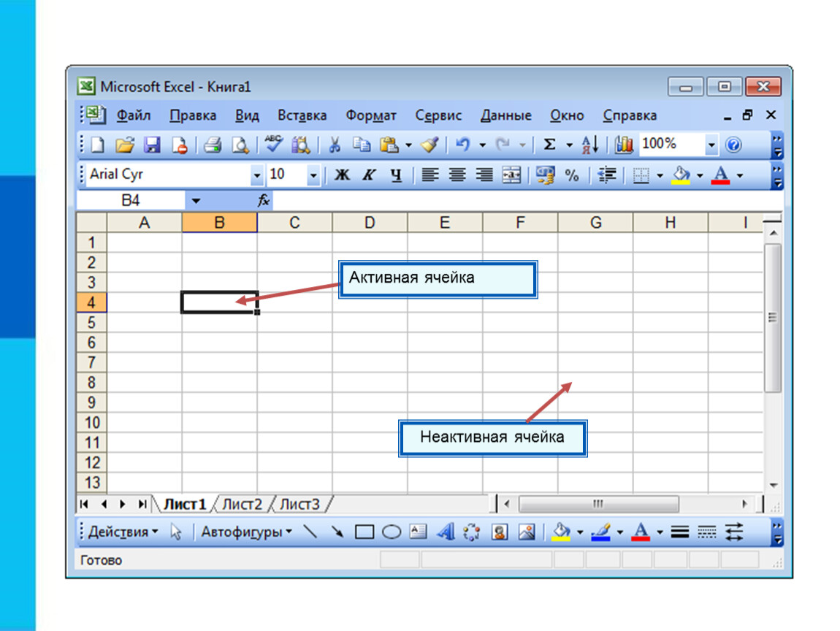Open the Формат menu
Screen dimensions: 840x631
coord(371,115)
